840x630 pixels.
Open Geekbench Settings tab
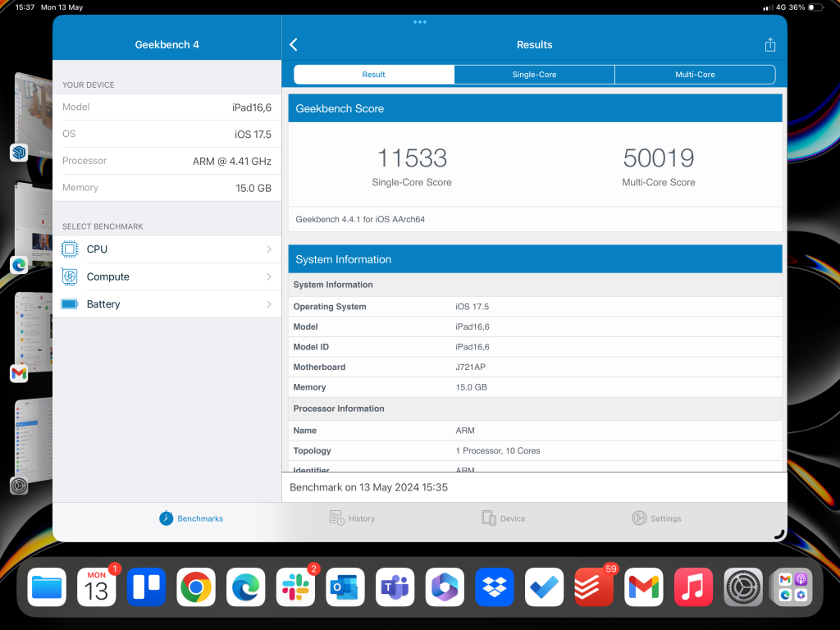(639, 518)
